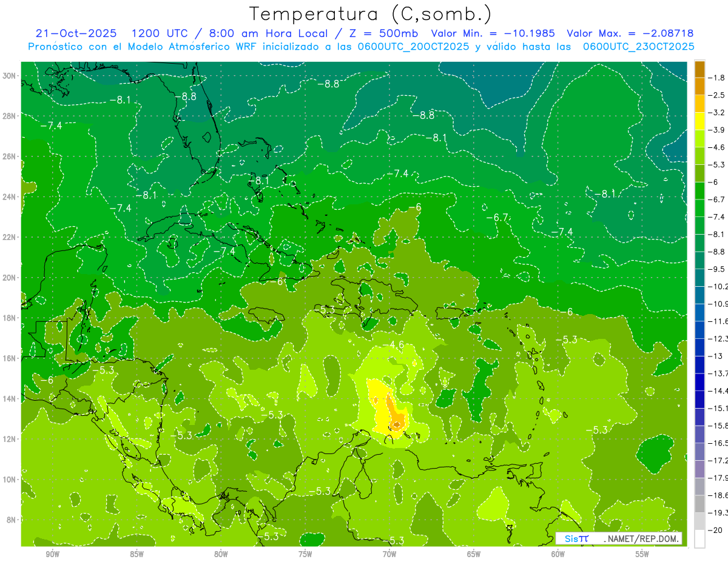Click the '60W' longitude axis label

click(559, 554)
